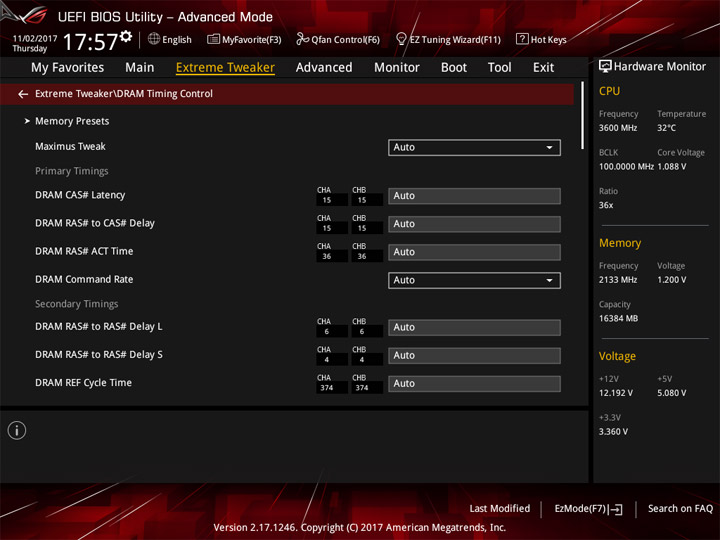This screenshot has height=540, width=720.
Task: Click the Secondary Timings section heading
Action: coord(77,304)
